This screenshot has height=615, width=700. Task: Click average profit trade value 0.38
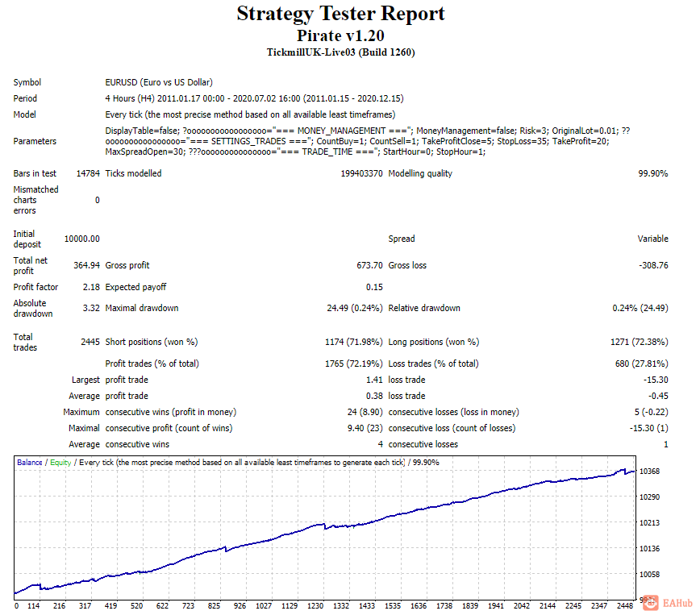pyautogui.click(x=374, y=396)
